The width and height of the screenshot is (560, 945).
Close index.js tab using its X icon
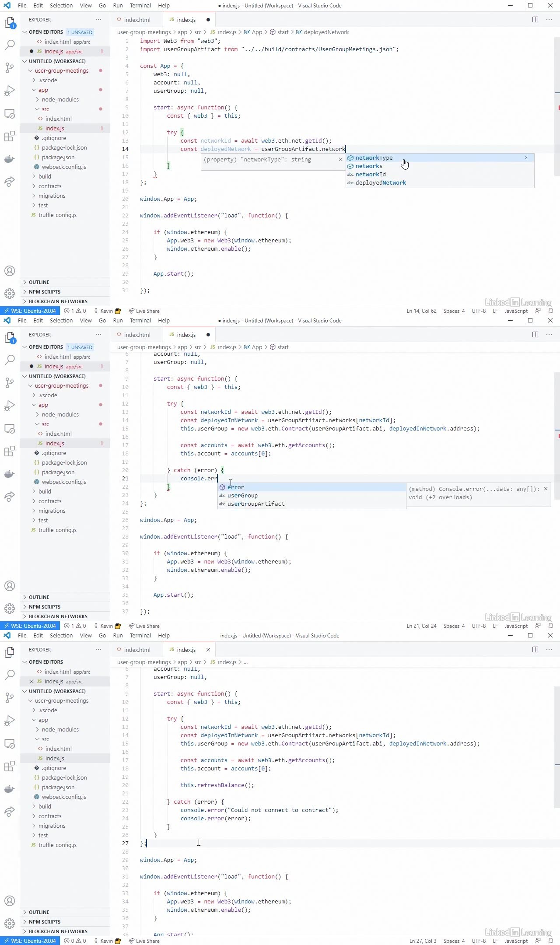tap(208, 650)
